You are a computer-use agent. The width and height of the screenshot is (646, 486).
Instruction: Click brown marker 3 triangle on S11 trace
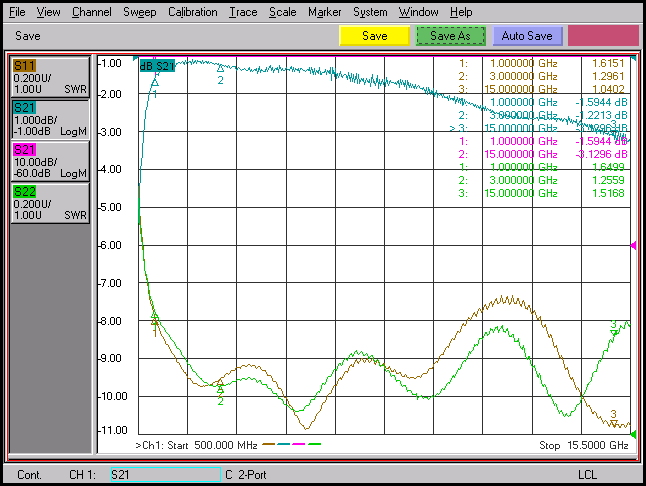(x=614, y=423)
